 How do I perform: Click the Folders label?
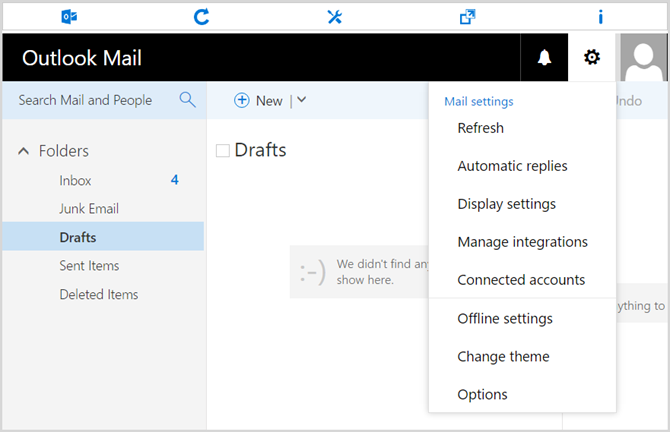coord(64,151)
